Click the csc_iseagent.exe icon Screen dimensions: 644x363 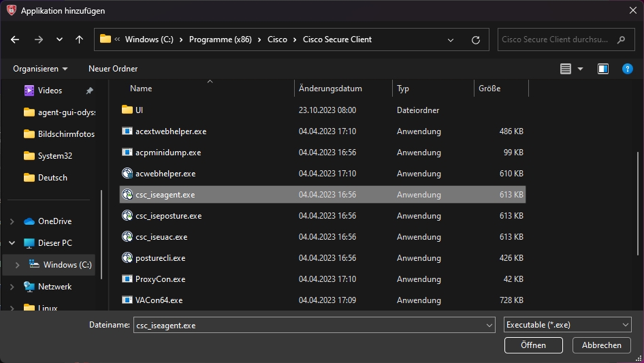127,194
